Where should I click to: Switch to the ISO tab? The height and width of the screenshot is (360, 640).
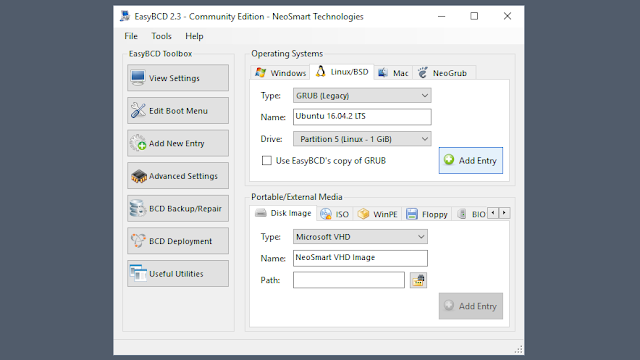tap(335, 214)
